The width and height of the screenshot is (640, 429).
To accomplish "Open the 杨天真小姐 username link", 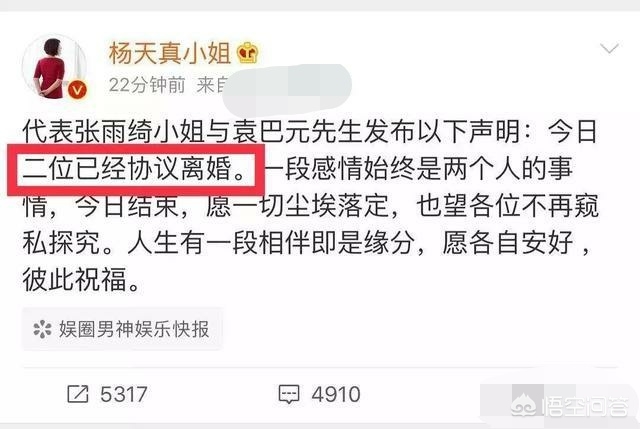I will click(x=170, y=53).
